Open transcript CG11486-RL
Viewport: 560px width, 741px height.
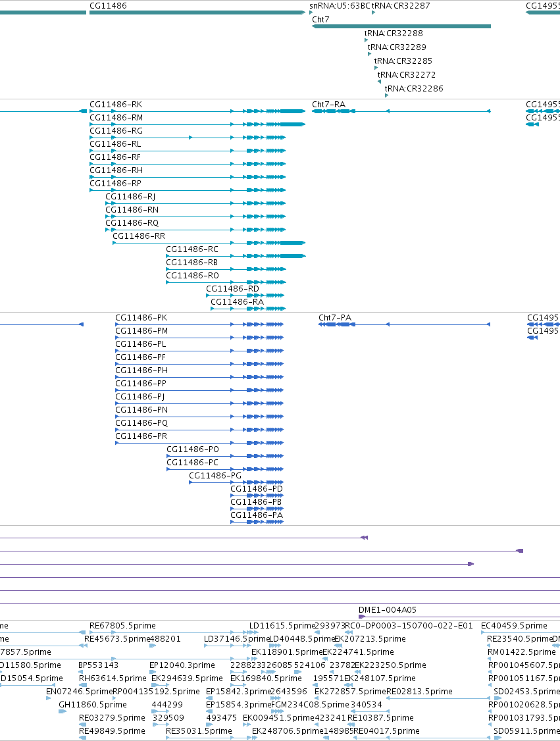pos(115,144)
